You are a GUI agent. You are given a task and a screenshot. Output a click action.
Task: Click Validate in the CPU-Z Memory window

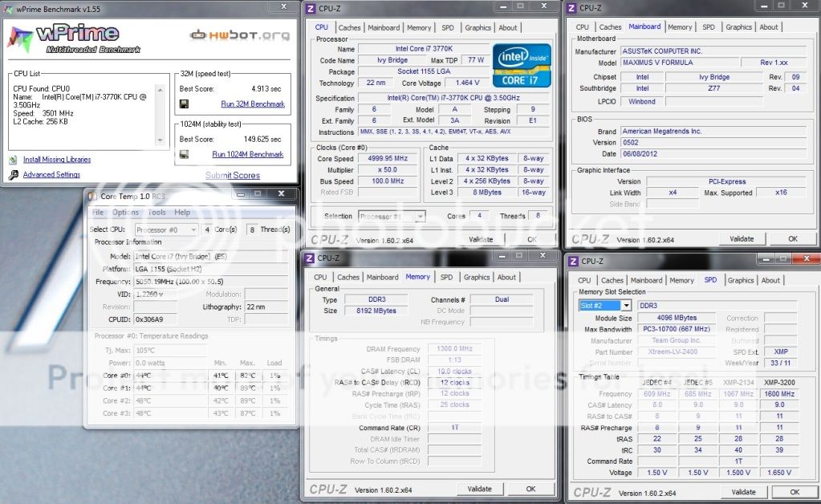(x=480, y=489)
